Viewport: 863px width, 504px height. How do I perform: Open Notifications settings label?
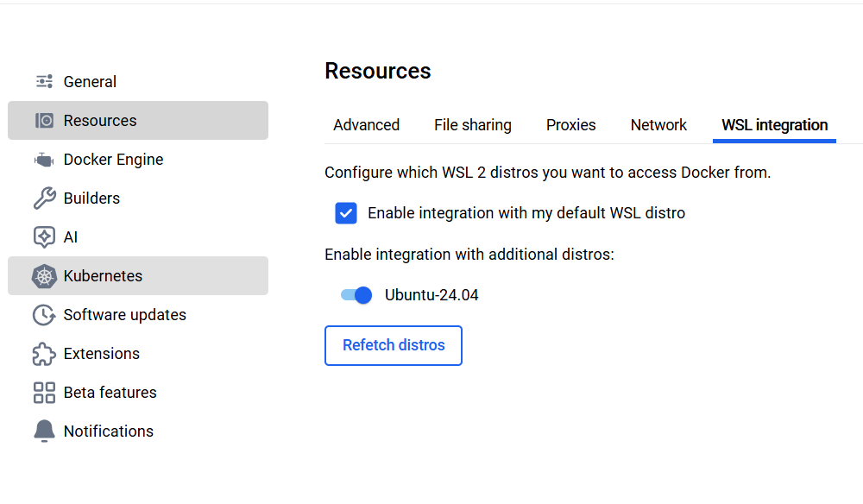[x=109, y=432]
